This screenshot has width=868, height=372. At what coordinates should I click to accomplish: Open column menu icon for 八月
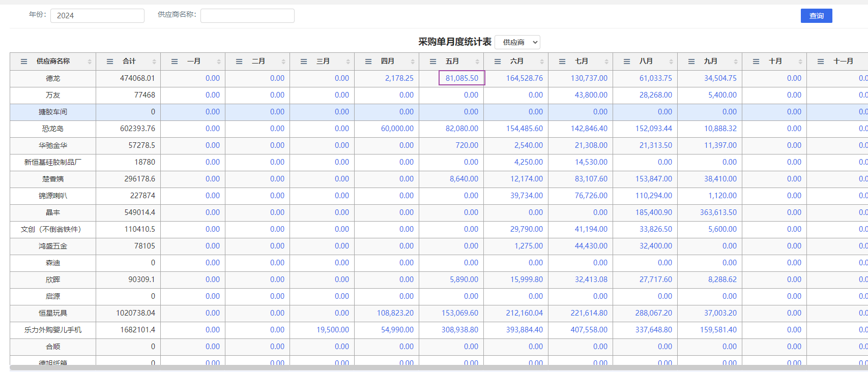[627, 61]
